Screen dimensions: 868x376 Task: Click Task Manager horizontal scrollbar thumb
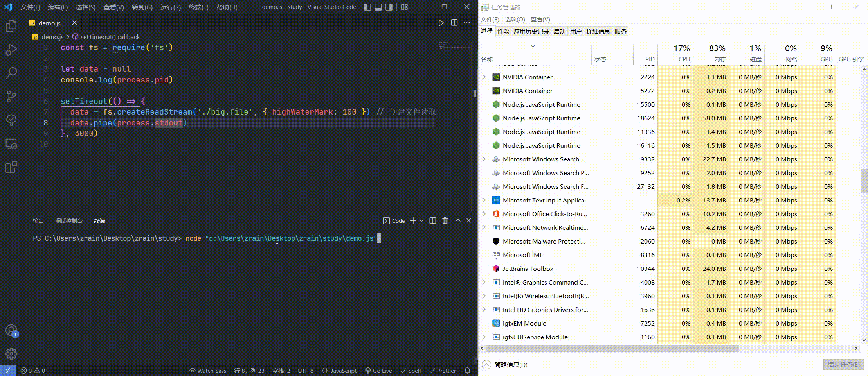click(612, 348)
